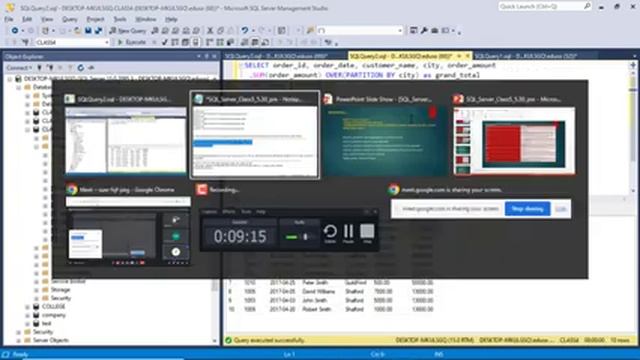
Task: Open the Tools menu
Action: 120,19
